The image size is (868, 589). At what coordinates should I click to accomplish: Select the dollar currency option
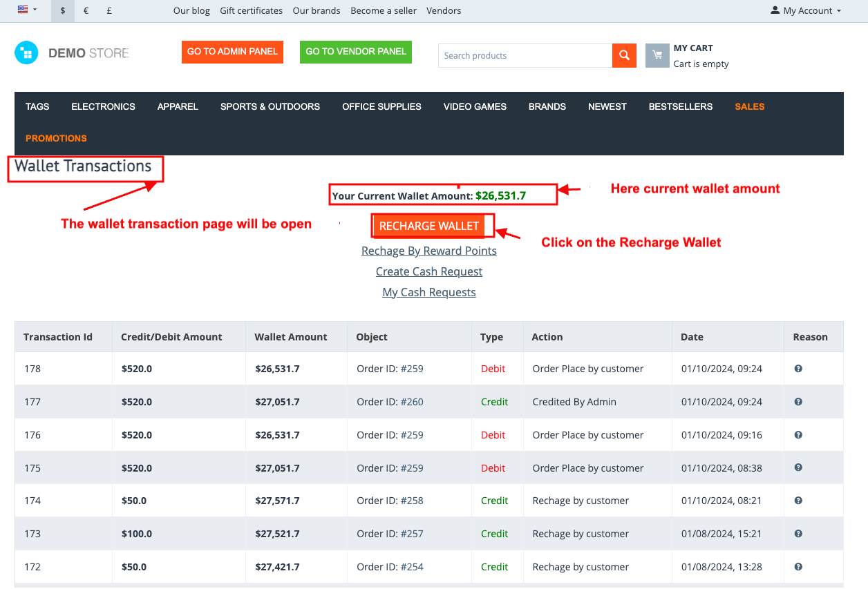tap(63, 10)
